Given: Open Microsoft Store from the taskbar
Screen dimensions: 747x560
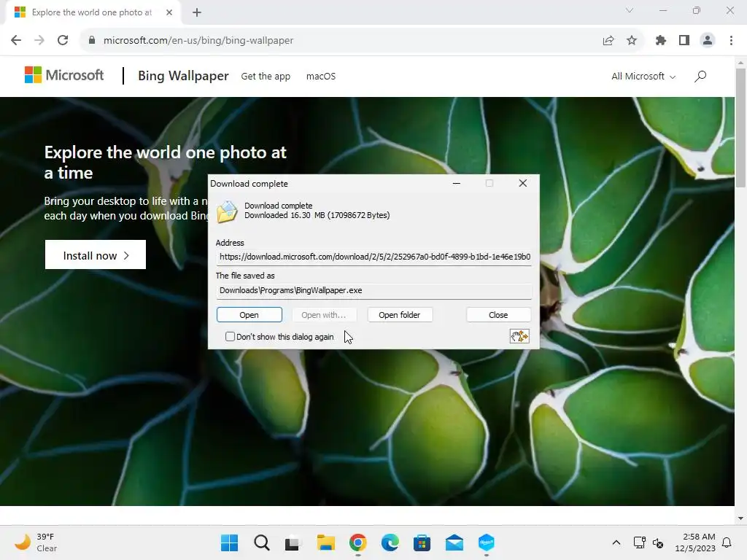Looking at the screenshot, I should click(422, 542).
